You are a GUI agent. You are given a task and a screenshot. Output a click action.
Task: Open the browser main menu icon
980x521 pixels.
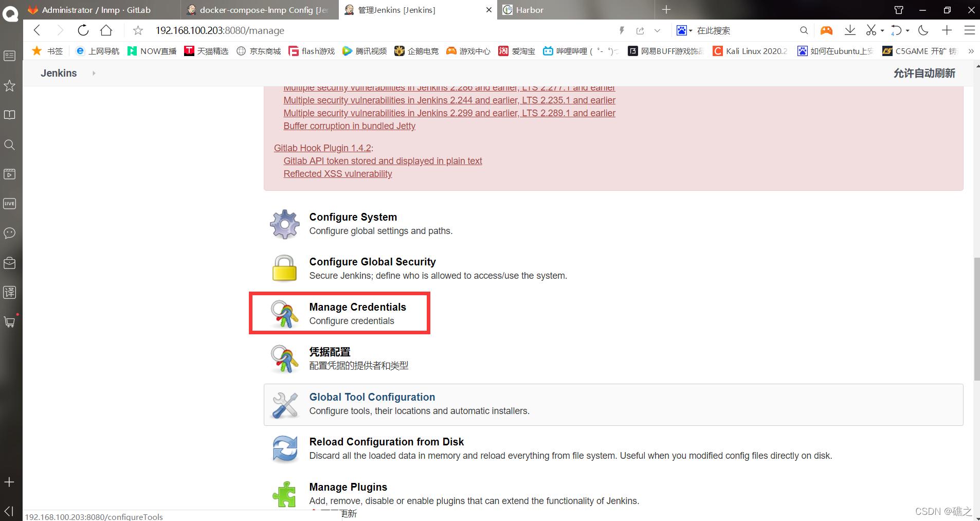point(970,30)
